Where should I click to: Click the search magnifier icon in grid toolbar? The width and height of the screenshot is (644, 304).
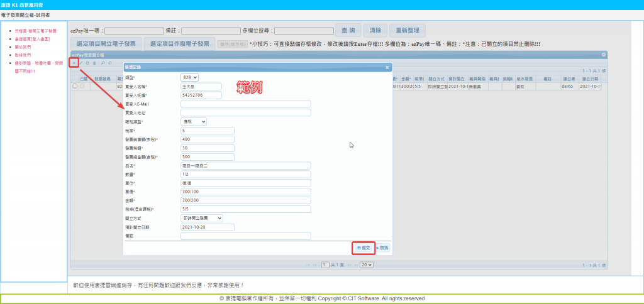click(x=102, y=63)
